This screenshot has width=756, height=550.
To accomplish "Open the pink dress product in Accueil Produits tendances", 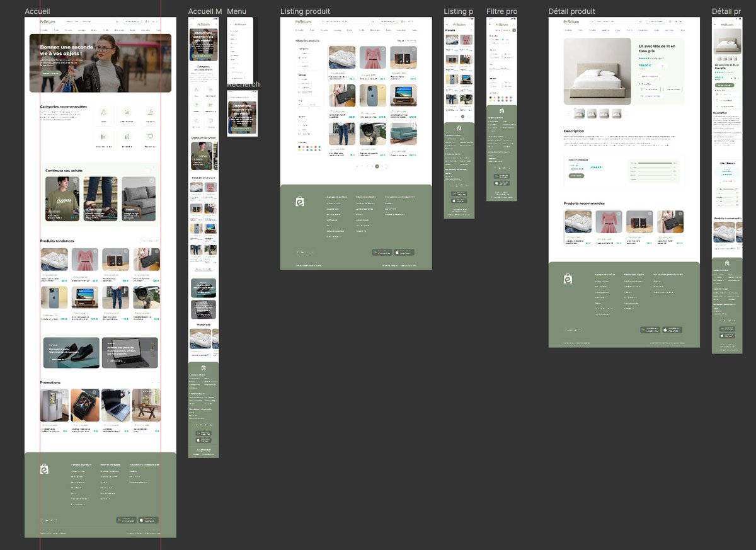I will coord(85,265).
